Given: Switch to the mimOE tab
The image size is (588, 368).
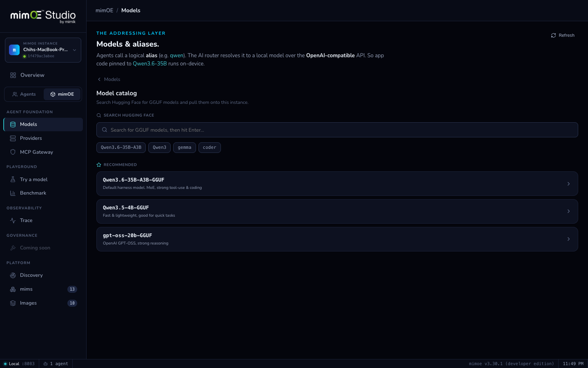Looking at the screenshot, I should (62, 94).
